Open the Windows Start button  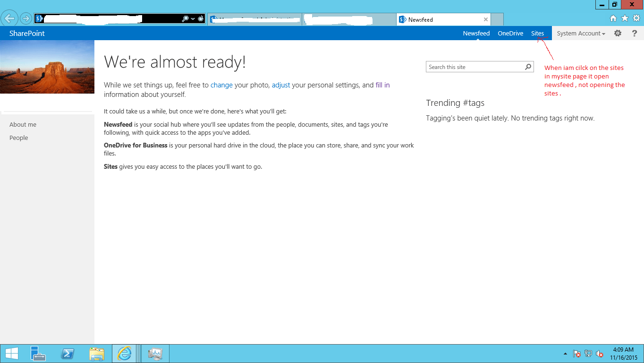point(12,354)
